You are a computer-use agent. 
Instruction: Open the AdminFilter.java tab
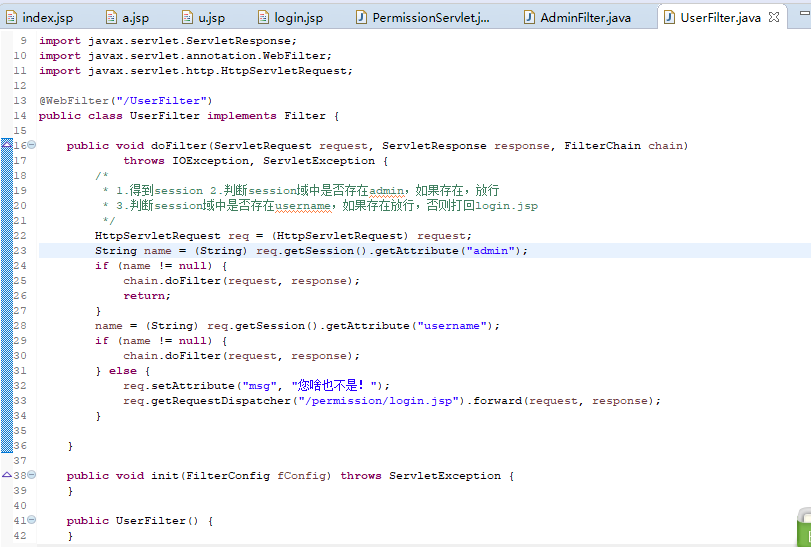[585, 18]
